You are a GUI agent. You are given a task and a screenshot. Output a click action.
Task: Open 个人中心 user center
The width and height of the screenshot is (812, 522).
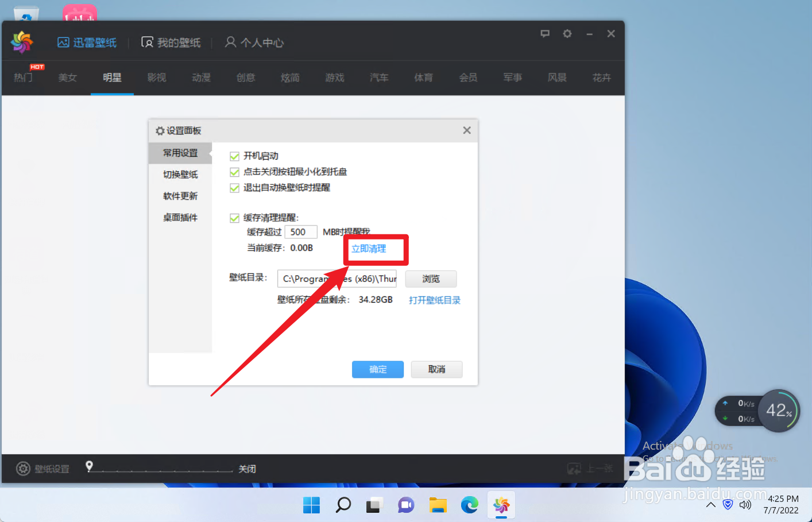pos(254,42)
